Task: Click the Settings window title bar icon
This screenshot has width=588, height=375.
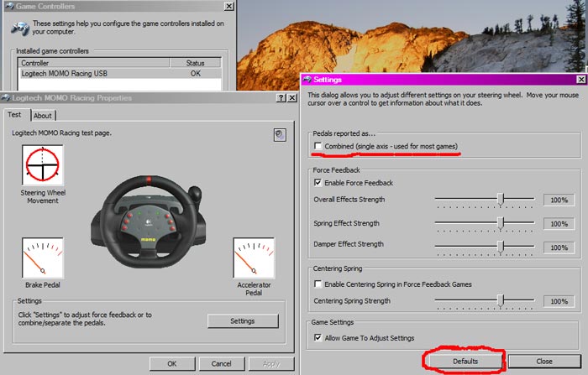Action: (307, 80)
